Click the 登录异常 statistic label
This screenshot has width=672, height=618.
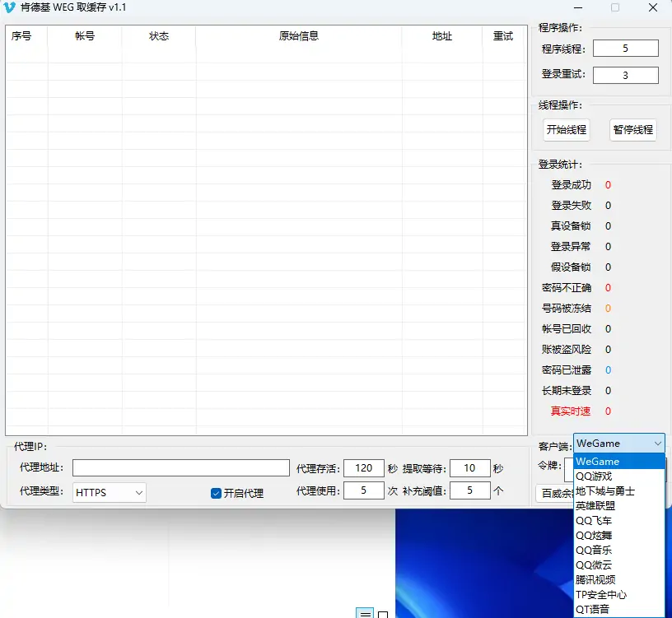(571, 247)
